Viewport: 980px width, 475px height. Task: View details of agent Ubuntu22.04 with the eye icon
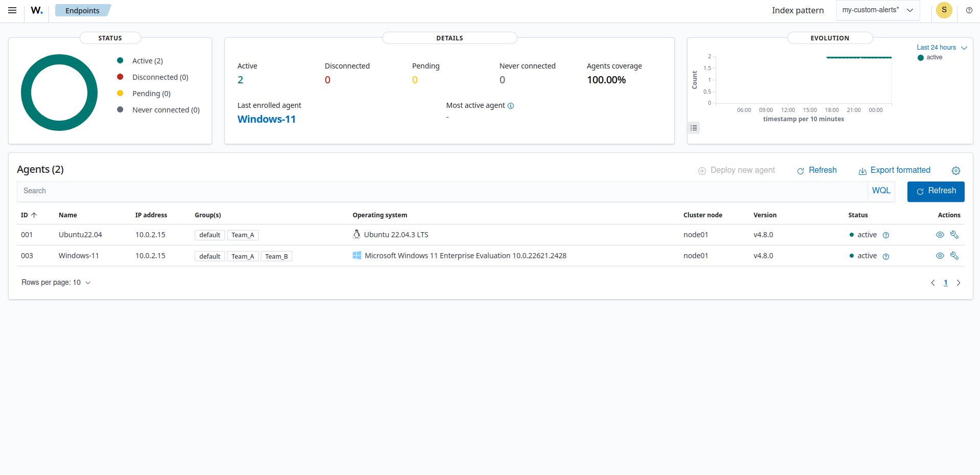coord(940,235)
